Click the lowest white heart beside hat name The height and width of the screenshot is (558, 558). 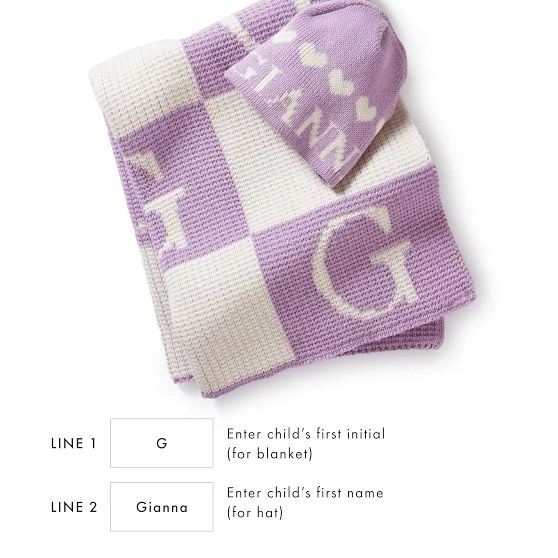(x=367, y=107)
